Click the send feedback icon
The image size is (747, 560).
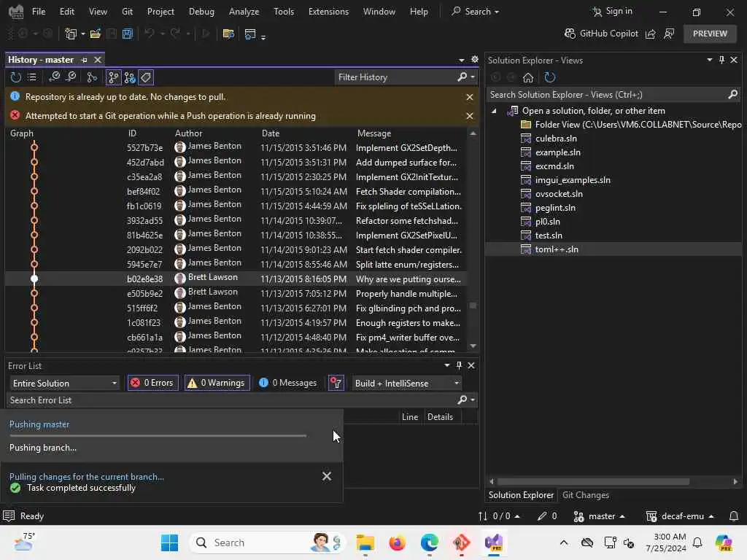tap(669, 34)
